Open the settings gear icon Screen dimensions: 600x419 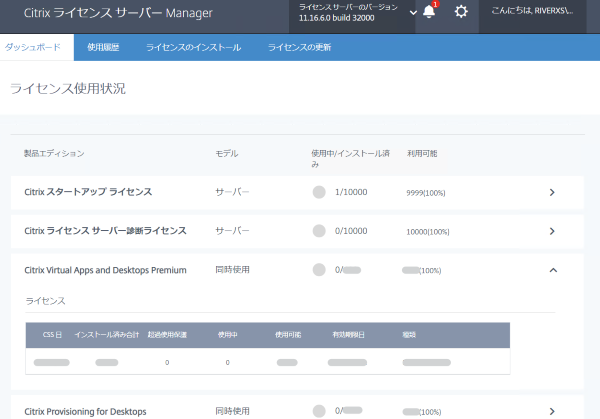[x=461, y=11]
